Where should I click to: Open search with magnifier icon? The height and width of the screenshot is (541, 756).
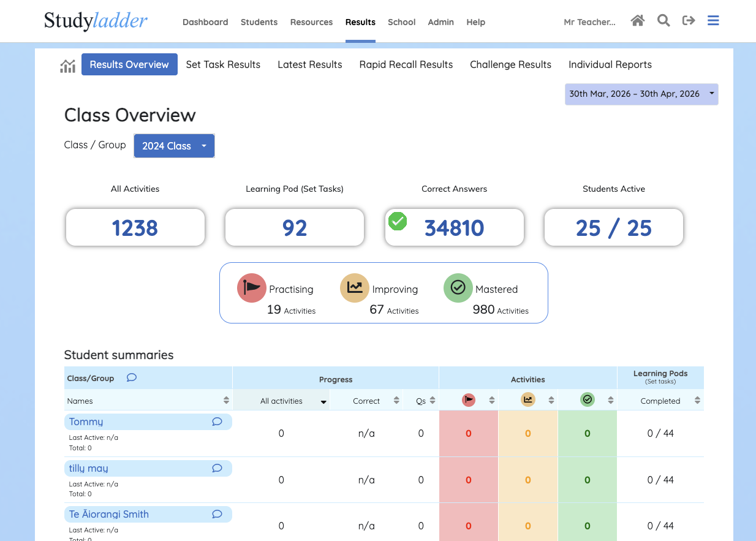point(663,21)
